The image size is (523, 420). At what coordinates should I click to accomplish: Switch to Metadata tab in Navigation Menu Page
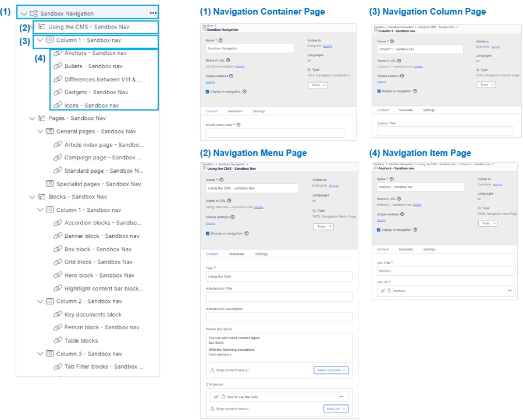tap(236, 254)
